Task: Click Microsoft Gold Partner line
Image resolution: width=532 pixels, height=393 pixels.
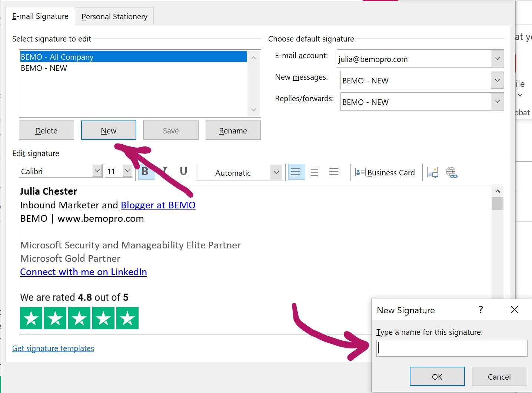Action: coord(70,258)
